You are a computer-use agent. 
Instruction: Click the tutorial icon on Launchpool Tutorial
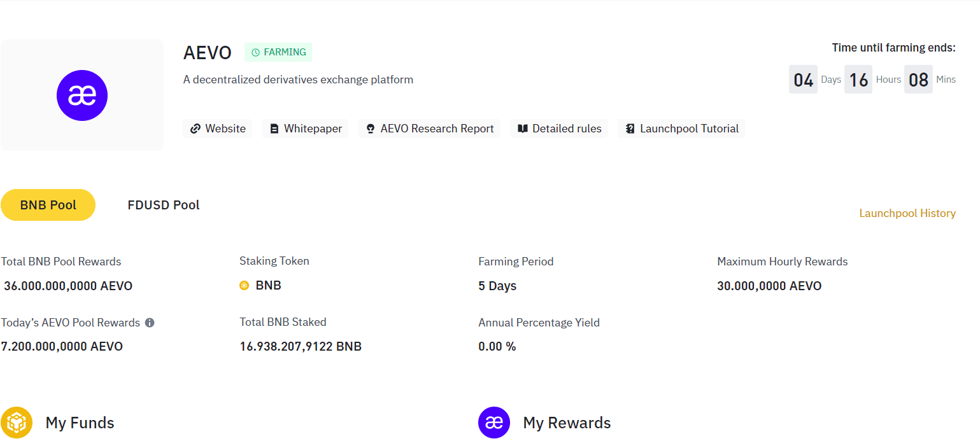coord(630,129)
